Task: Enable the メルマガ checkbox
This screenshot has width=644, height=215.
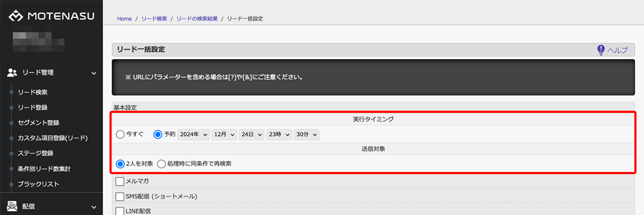Action: (x=120, y=181)
